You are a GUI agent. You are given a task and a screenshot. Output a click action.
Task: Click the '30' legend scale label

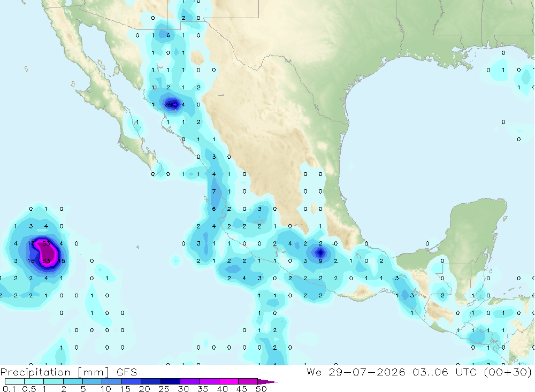183,389
